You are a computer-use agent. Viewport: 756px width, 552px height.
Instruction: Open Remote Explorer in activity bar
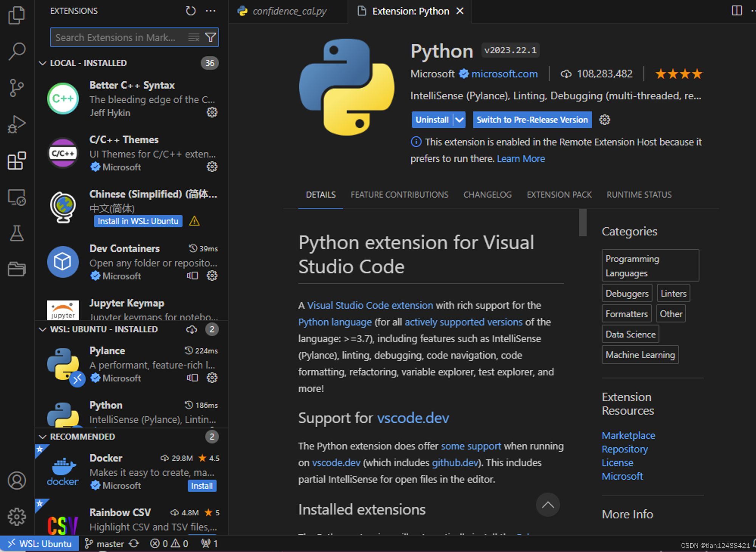(x=17, y=197)
